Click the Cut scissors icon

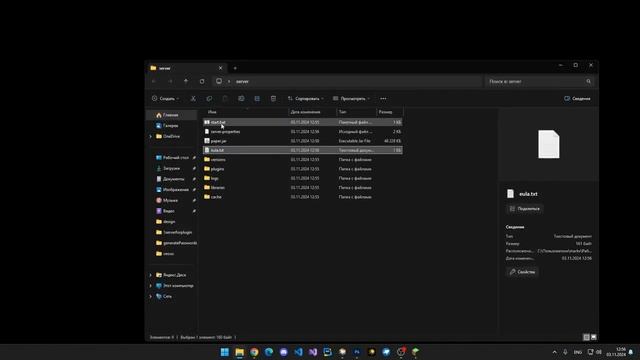tap(193, 98)
